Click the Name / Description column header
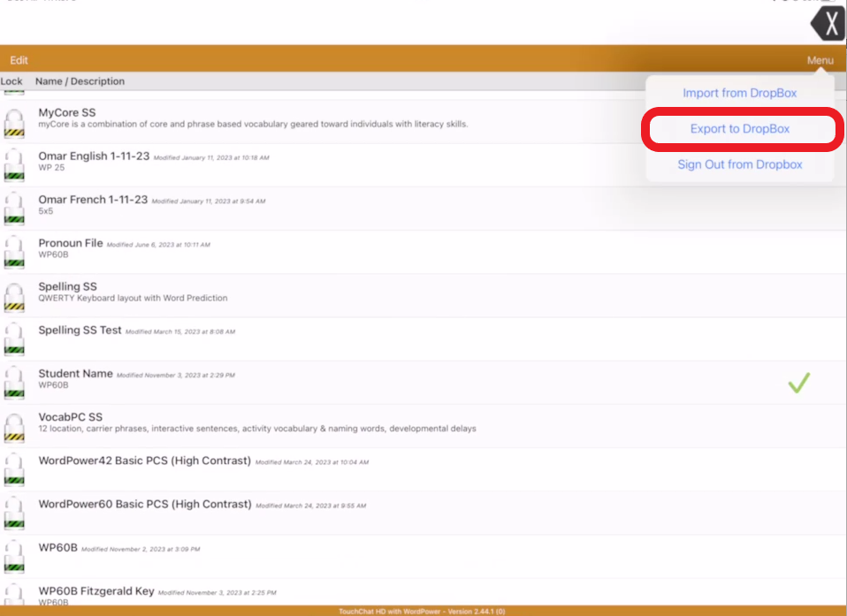Screen dimensions: 847x616 coord(80,81)
